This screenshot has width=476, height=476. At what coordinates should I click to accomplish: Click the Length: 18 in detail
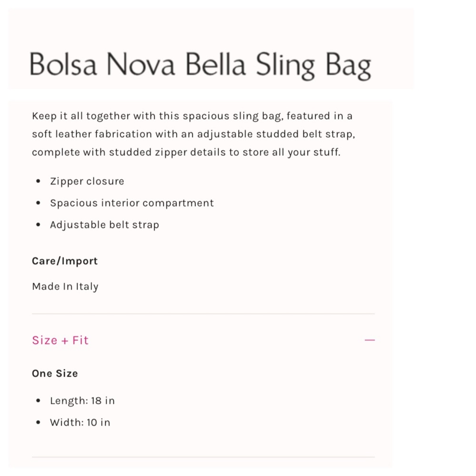(82, 400)
